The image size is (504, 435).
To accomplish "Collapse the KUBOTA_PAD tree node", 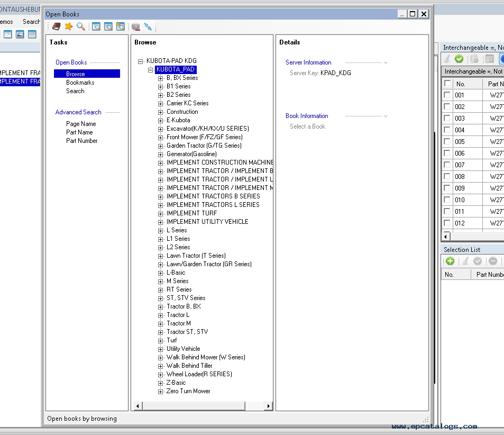I will pyautogui.click(x=151, y=69).
